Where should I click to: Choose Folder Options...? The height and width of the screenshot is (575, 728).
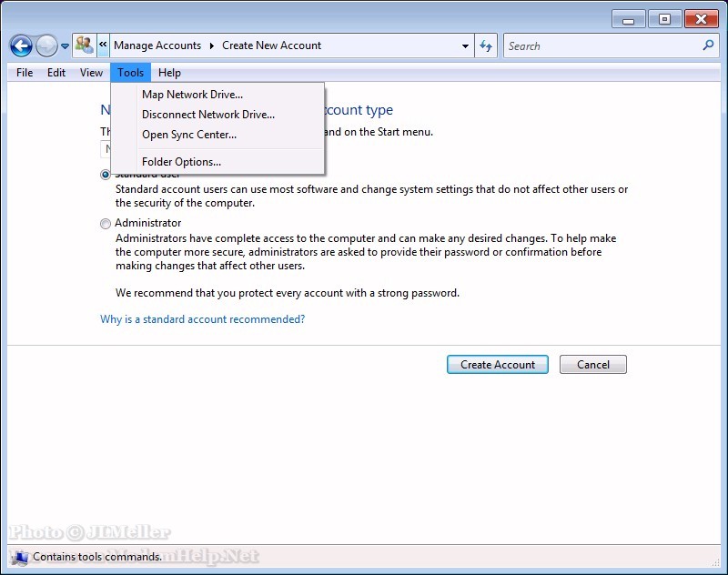[217, 162]
